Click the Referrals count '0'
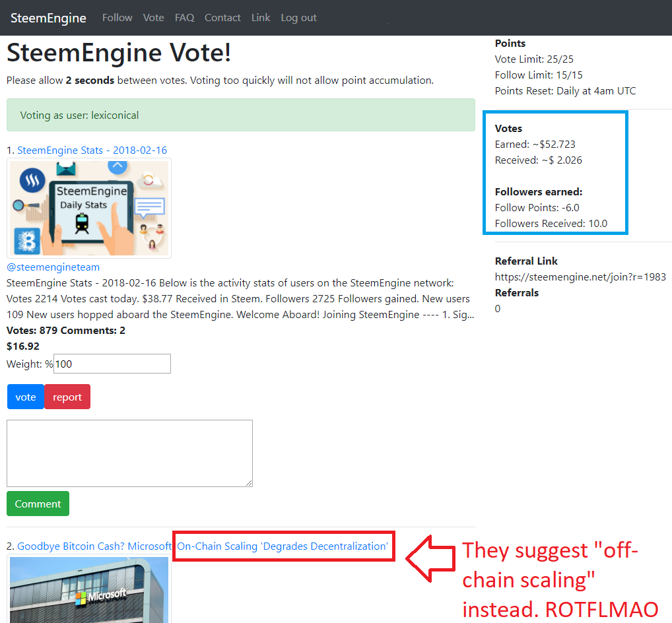 (x=498, y=308)
